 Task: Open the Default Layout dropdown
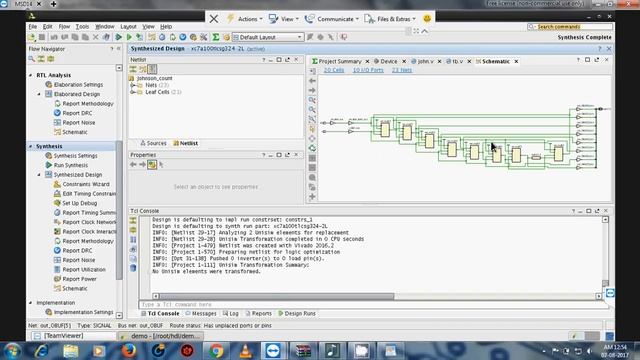pos(268,37)
